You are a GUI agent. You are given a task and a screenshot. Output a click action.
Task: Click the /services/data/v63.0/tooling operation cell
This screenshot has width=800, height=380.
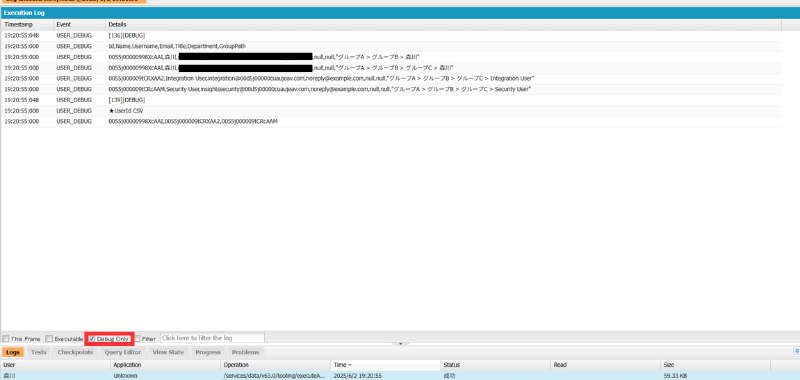pyautogui.click(x=276, y=375)
